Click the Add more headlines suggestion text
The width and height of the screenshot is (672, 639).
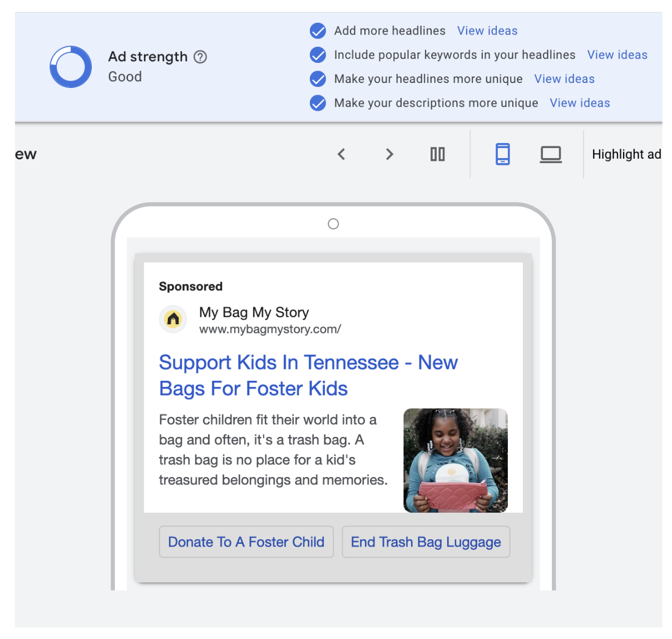[390, 31]
